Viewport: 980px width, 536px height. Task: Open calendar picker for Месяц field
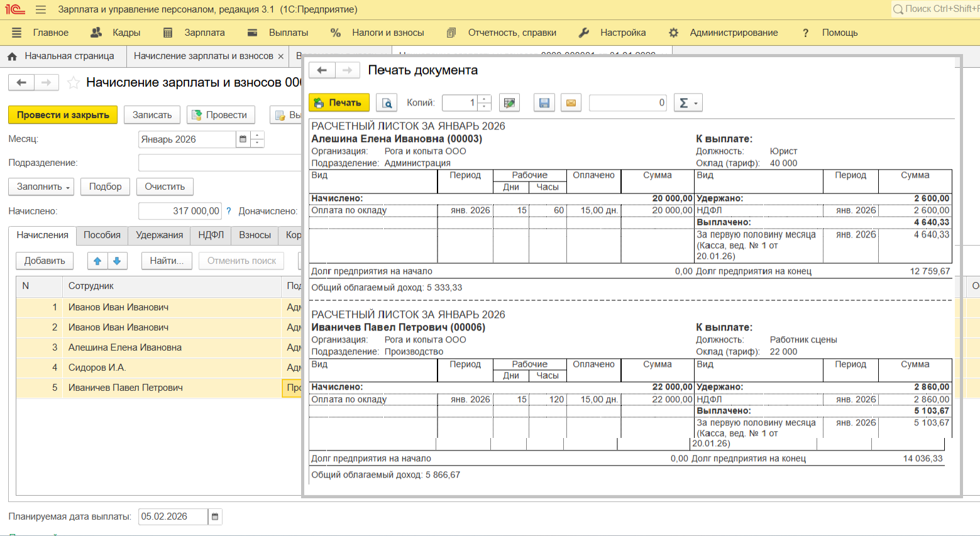[x=243, y=139]
